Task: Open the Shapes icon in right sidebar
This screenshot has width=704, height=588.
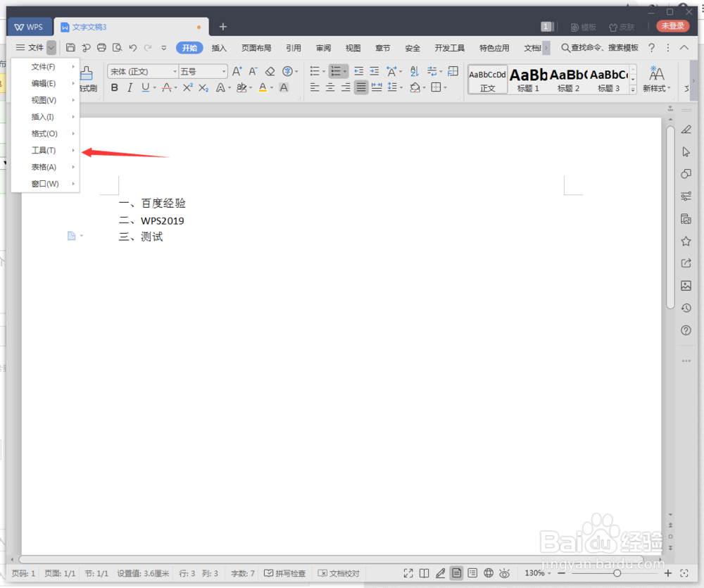Action: [686, 174]
